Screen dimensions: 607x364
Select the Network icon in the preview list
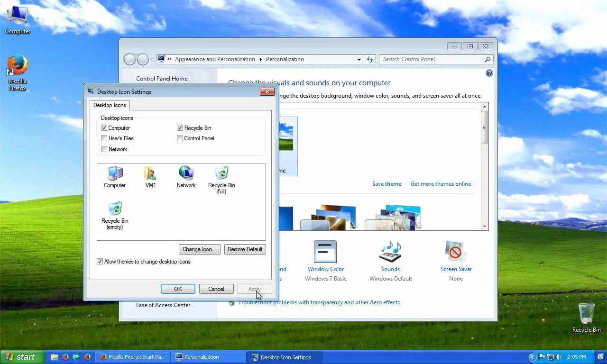click(x=186, y=177)
